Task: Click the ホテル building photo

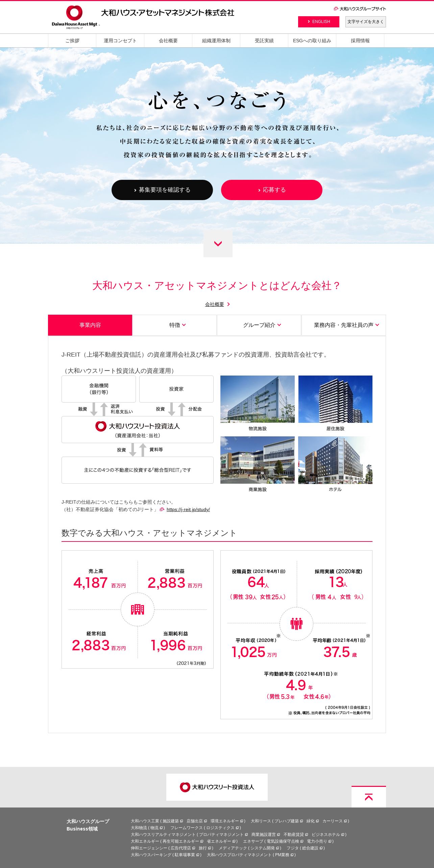Action: (335, 460)
